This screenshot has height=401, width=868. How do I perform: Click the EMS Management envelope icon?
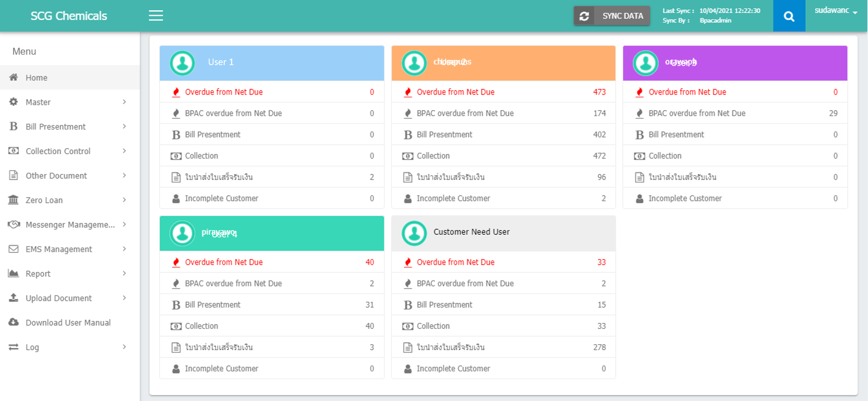click(14, 249)
